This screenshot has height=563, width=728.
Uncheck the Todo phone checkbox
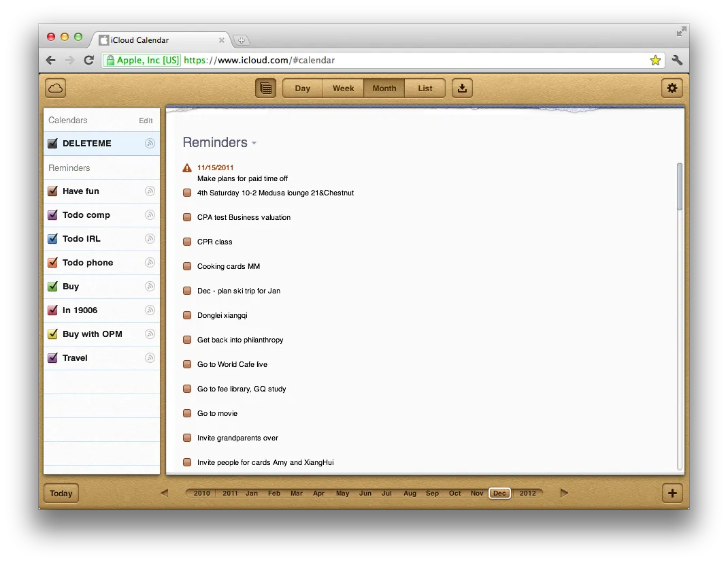tap(53, 263)
